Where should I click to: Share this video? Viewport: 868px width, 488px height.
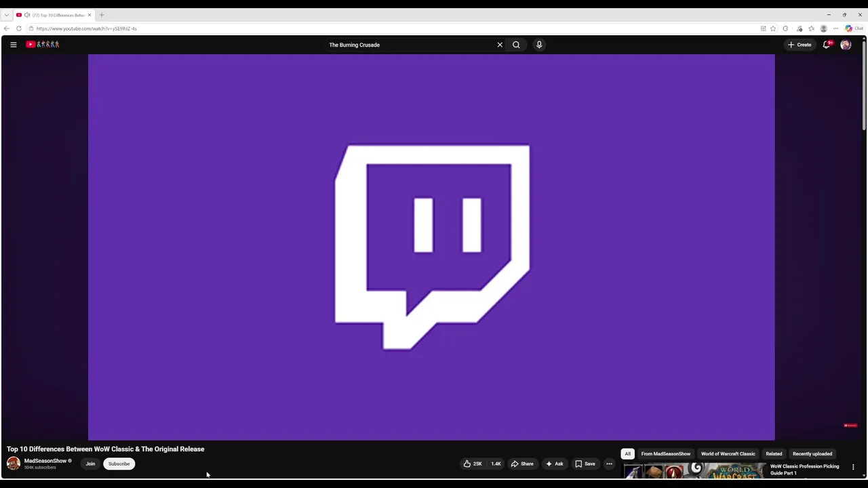[522, 464]
